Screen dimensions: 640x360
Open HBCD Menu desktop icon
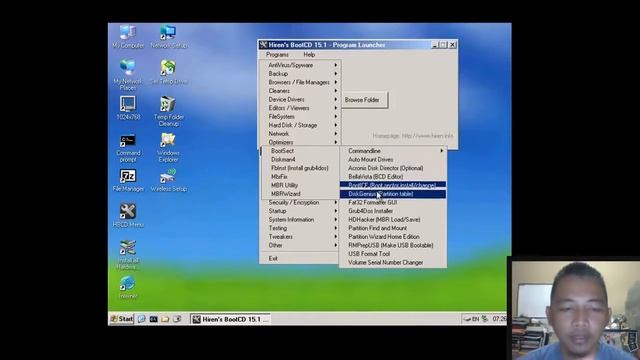pyautogui.click(x=128, y=216)
